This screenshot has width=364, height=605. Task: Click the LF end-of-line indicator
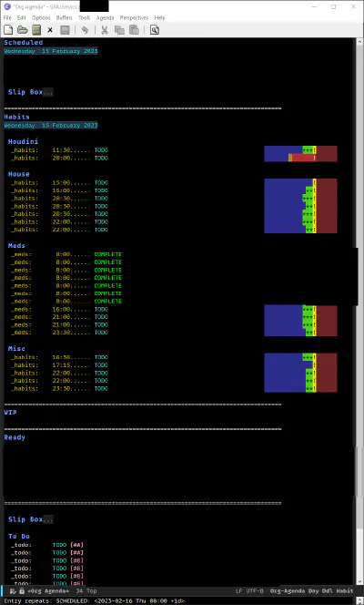click(x=238, y=590)
